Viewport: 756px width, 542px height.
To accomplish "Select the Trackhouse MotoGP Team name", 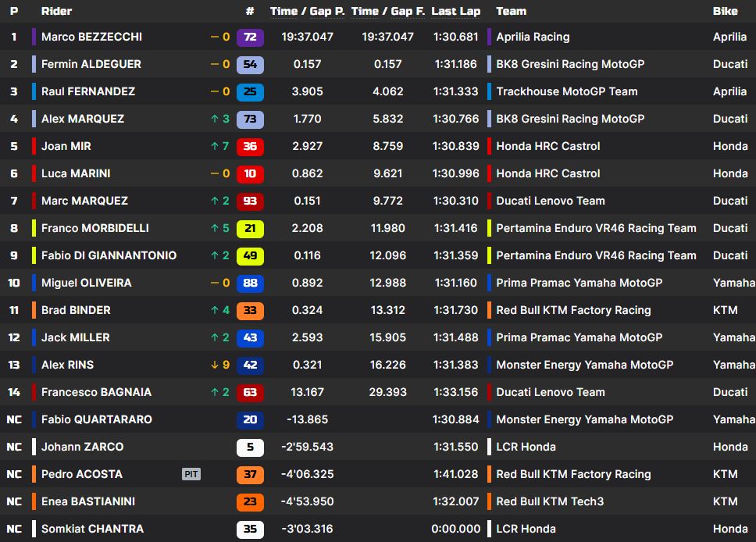I will [567, 91].
